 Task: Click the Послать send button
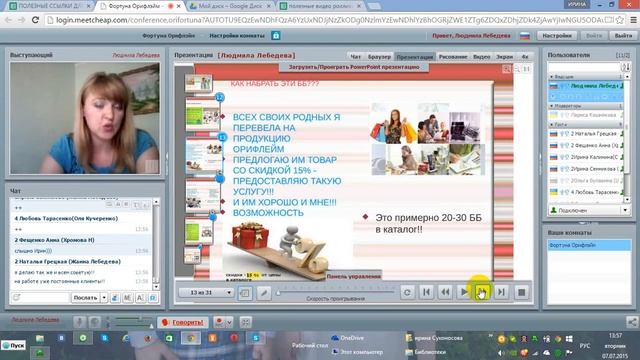point(85,298)
